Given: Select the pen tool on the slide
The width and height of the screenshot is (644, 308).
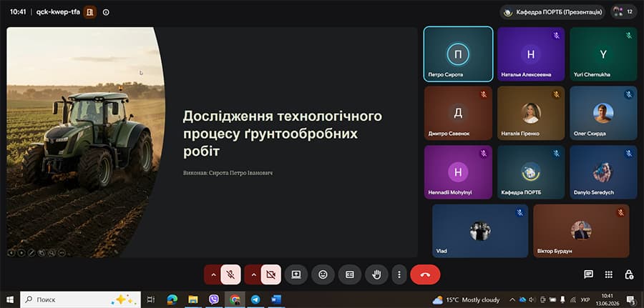Looking at the screenshot, I should pyautogui.click(x=31, y=253).
